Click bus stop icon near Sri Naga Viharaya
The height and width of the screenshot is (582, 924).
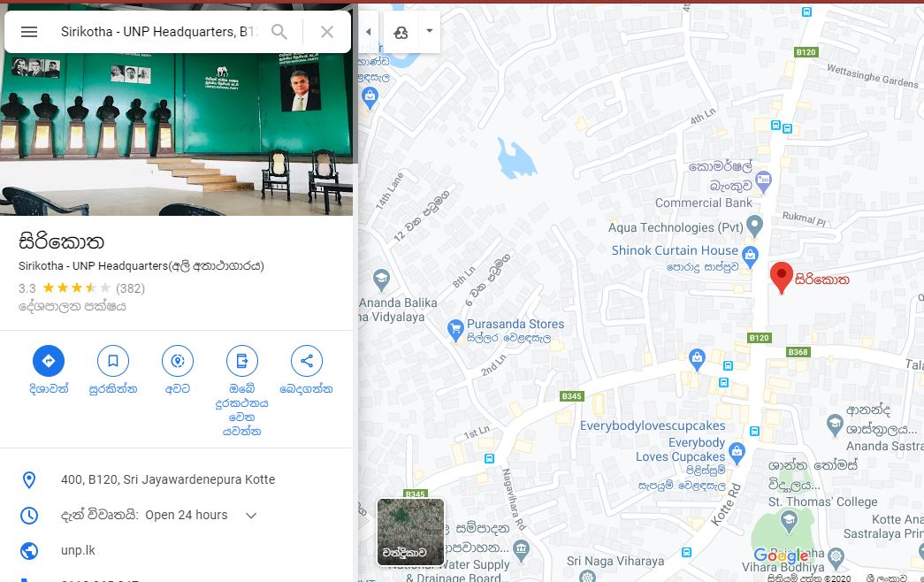pyautogui.click(x=686, y=553)
